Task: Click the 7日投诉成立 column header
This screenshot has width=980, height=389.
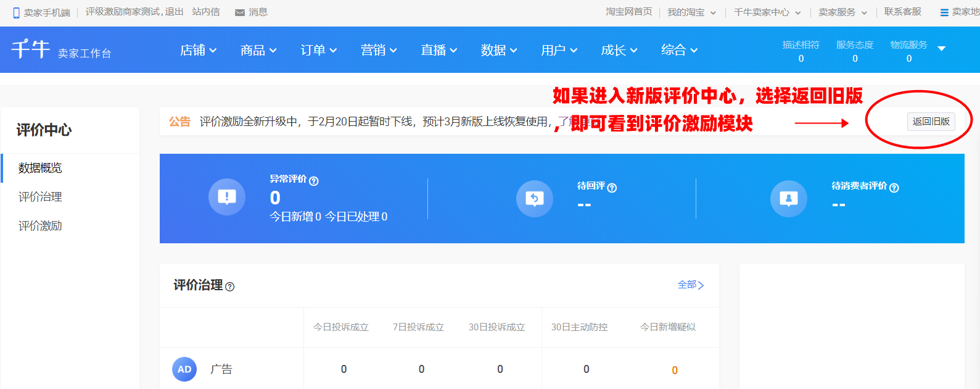Action: (418, 327)
